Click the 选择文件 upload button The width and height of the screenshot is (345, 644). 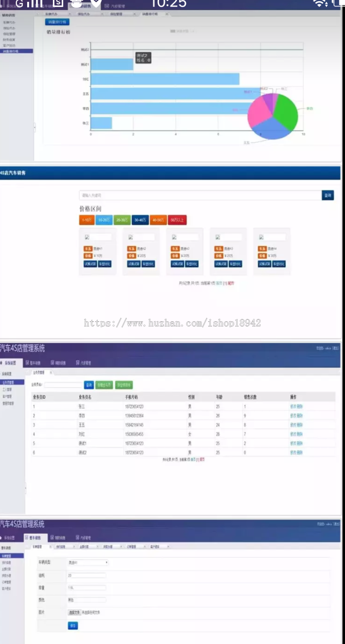(x=74, y=612)
